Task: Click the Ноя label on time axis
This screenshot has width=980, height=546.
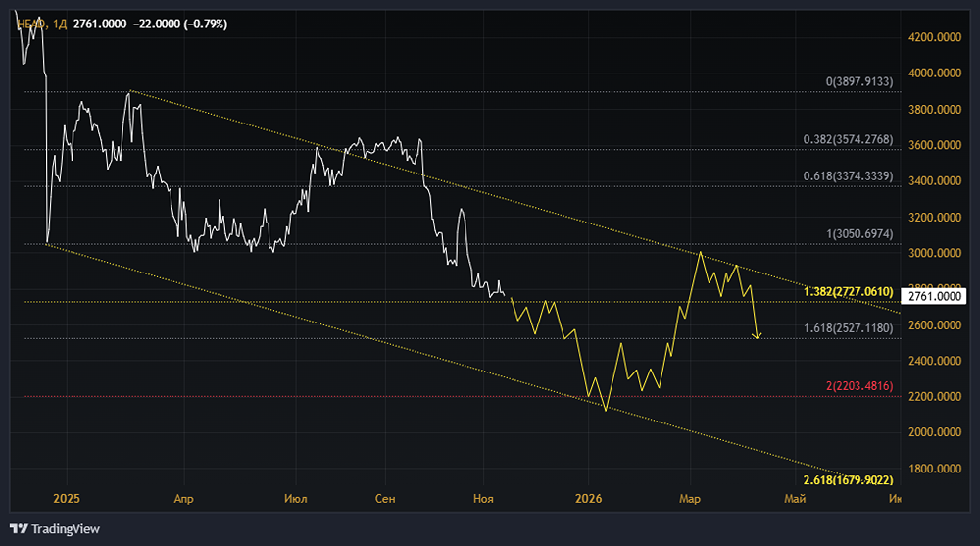Action: coord(483,499)
